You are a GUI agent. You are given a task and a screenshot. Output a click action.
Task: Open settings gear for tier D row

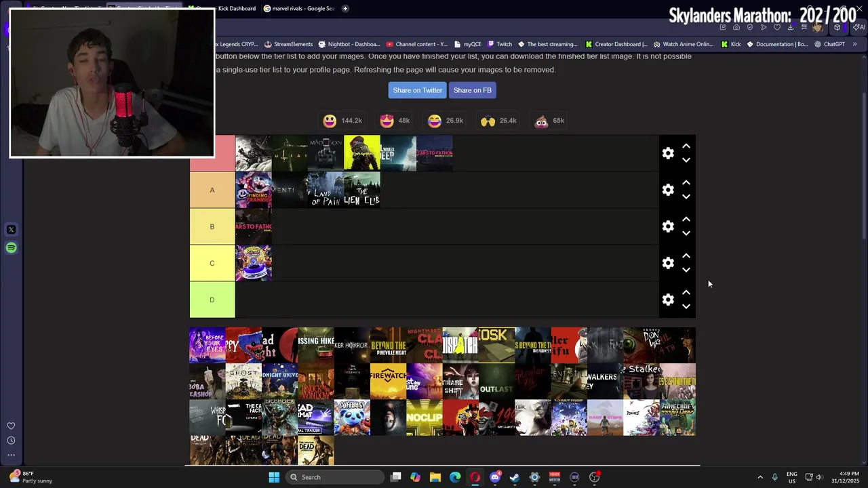668,300
